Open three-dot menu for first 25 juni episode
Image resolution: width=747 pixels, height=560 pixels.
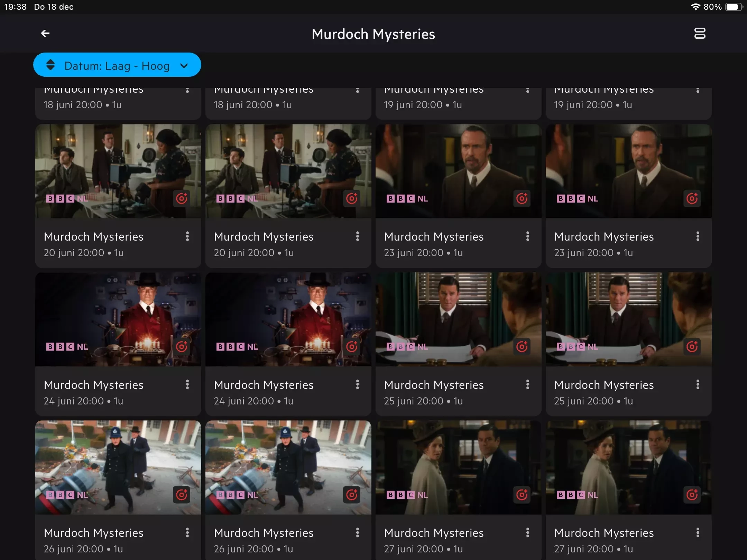click(527, 384)
